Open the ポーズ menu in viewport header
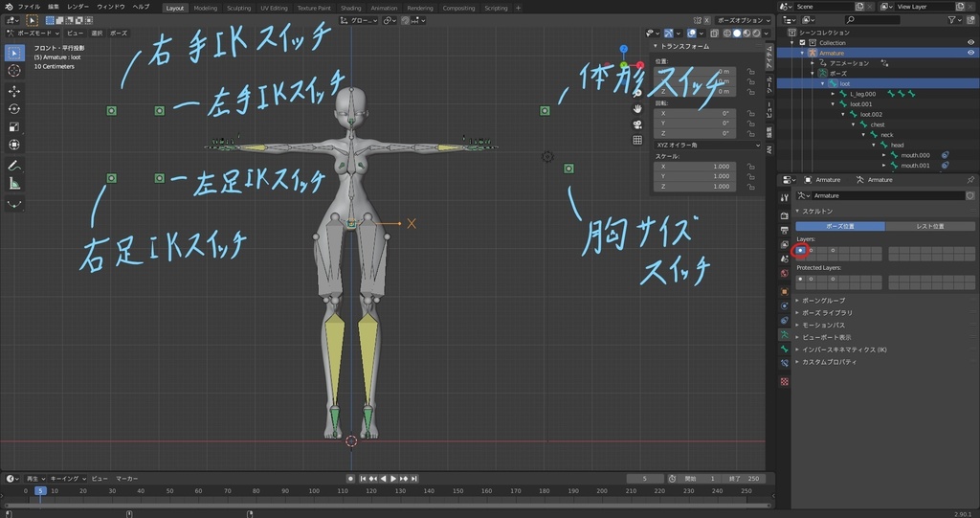 118,34
